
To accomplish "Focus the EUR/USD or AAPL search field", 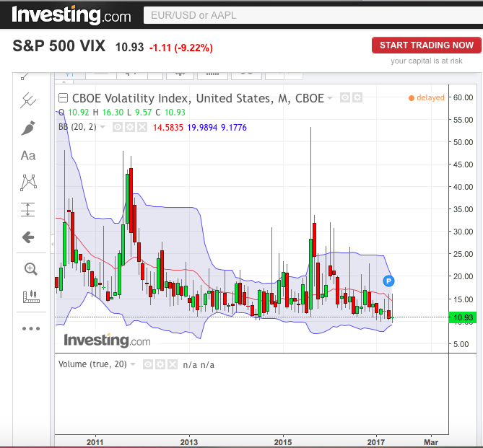I will (x=313, y=15).
